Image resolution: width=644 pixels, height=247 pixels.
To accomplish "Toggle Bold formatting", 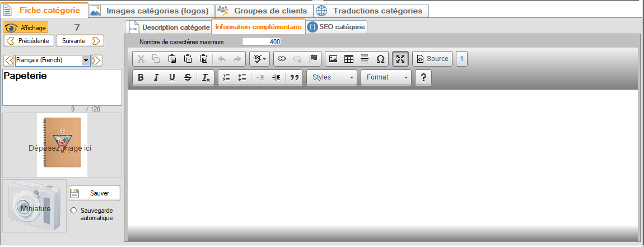I will click(141, 78).
